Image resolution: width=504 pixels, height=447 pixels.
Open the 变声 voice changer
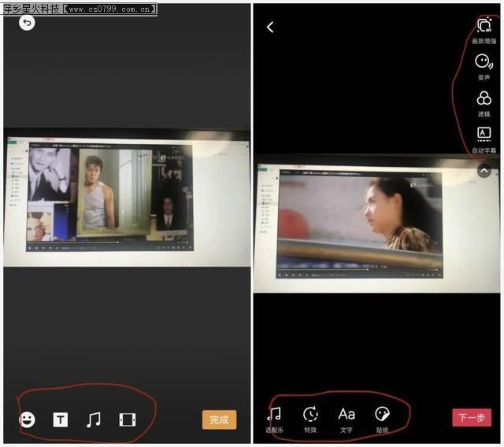[x=484, y=67]
